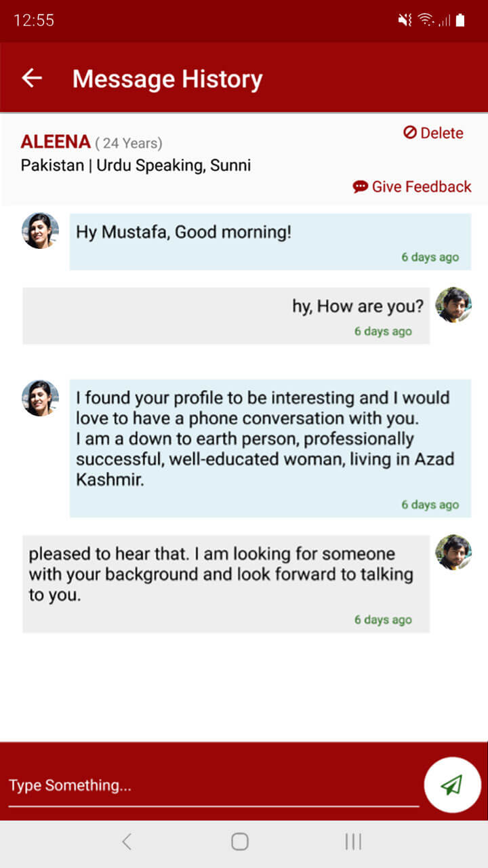
Task: Click the ALEENA profile name
Action: (56, 142)
